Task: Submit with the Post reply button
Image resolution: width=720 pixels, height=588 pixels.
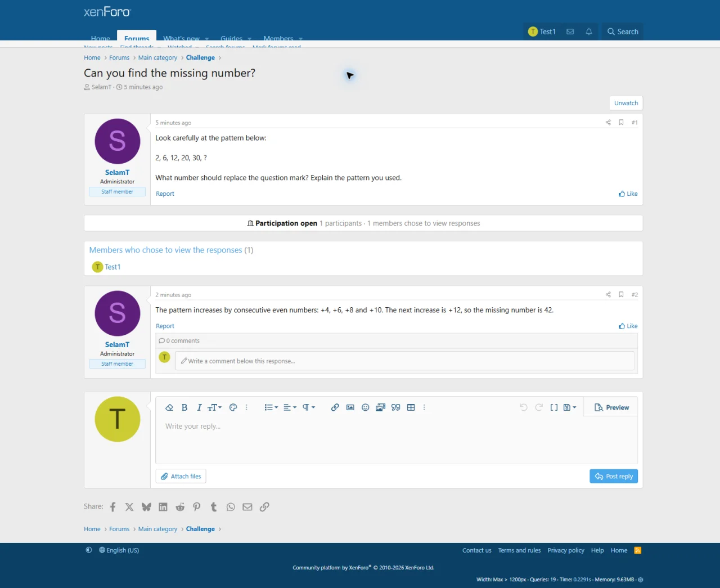Action: 614,476
